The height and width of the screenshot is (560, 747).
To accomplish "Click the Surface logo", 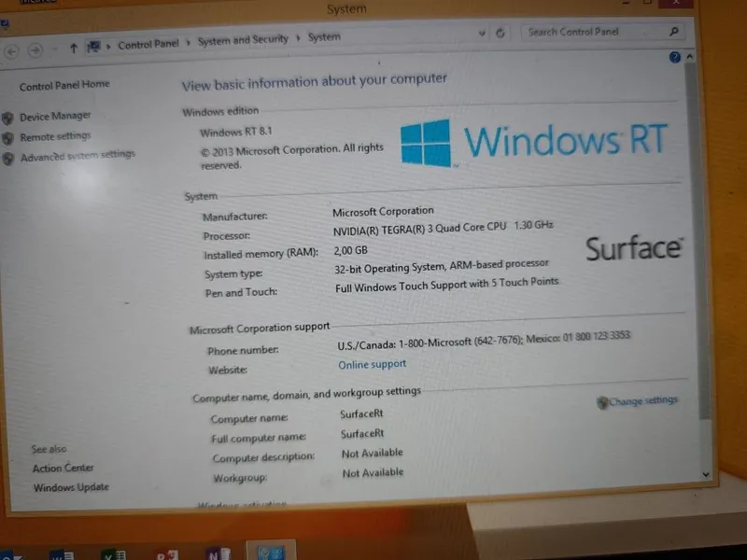I will pos(635,248).
